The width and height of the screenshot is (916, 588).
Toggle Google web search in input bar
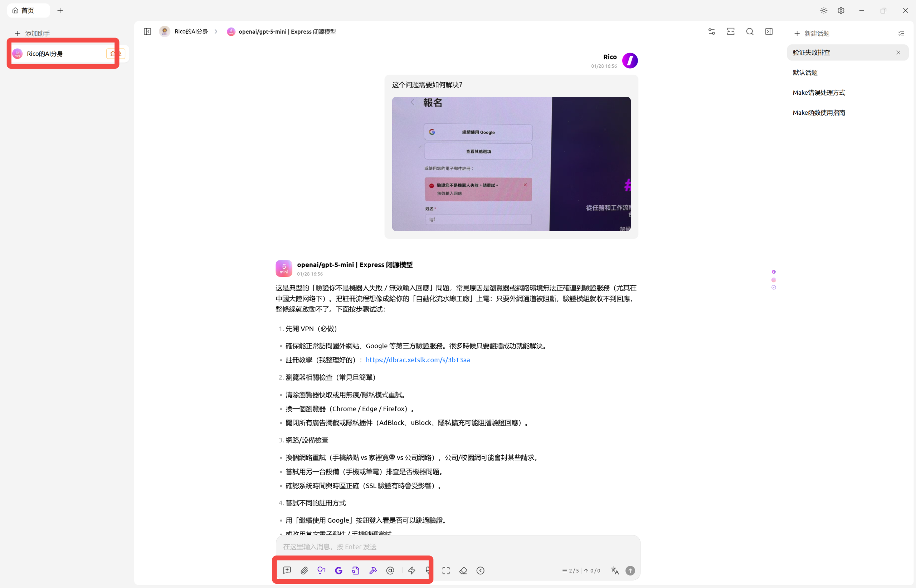coord(338,570)
